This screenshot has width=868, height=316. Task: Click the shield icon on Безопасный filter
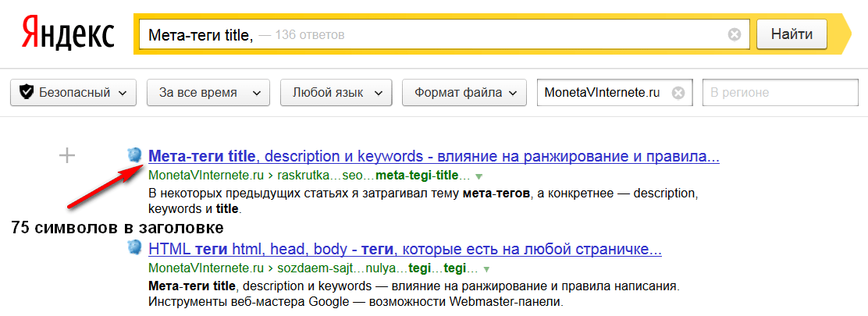point(27,92)
